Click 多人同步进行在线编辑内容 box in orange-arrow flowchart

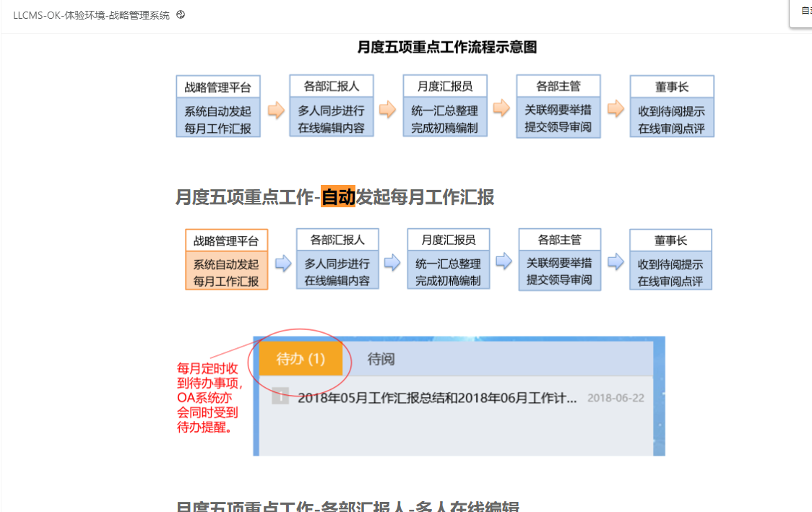click(332, 116)
